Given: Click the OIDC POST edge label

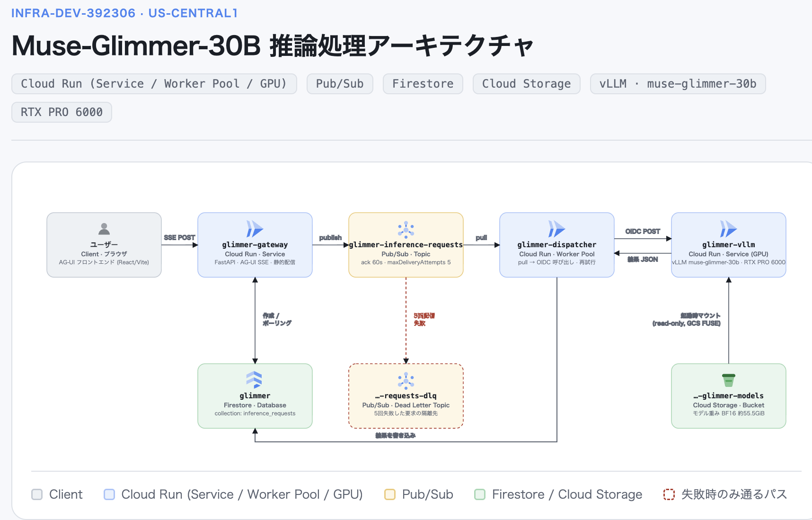Looking at the screenshot, I should (x=643, y=232).
